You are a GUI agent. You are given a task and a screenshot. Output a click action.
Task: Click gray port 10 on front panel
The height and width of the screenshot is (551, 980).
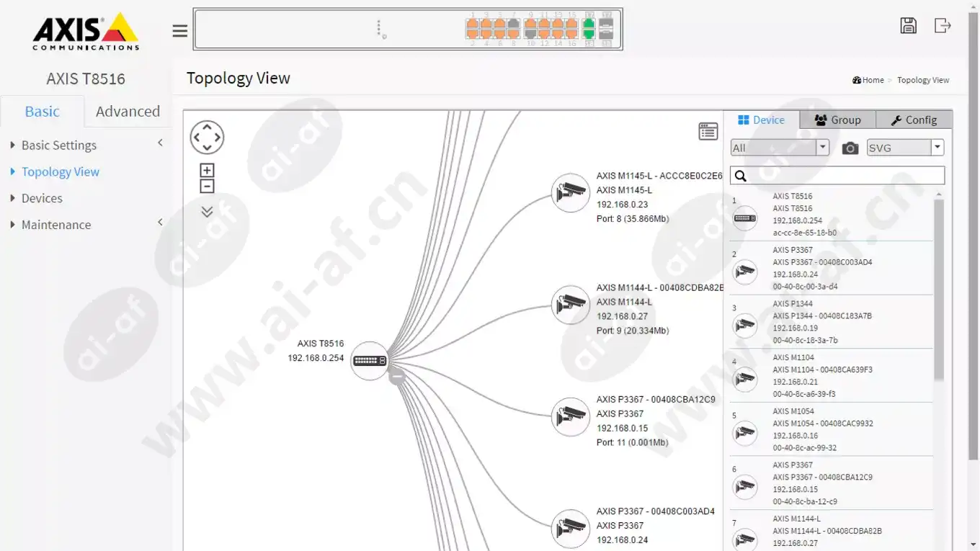point(530,34)
